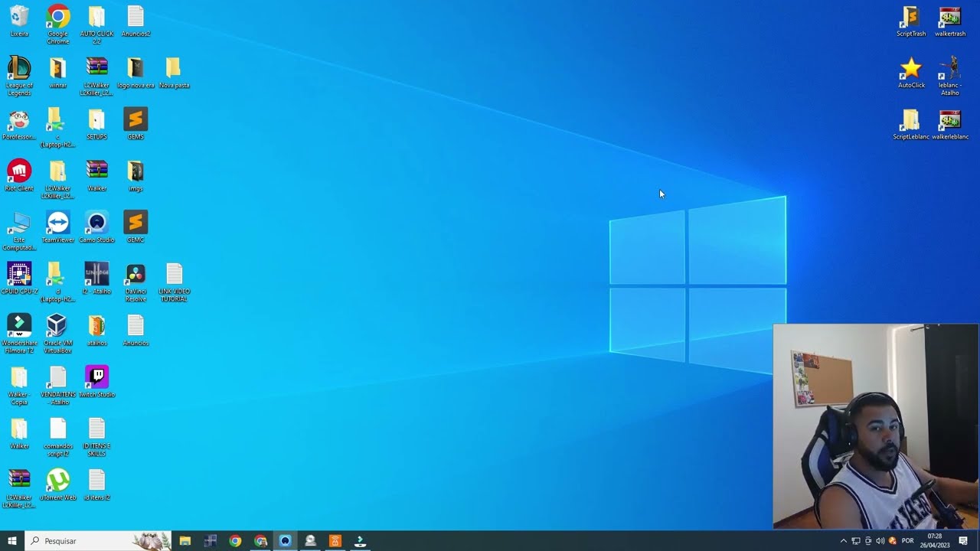Screen dimensions: 980x551
Task: Select the VENDAITENS - Atalho shortcut
Action: 58,385
